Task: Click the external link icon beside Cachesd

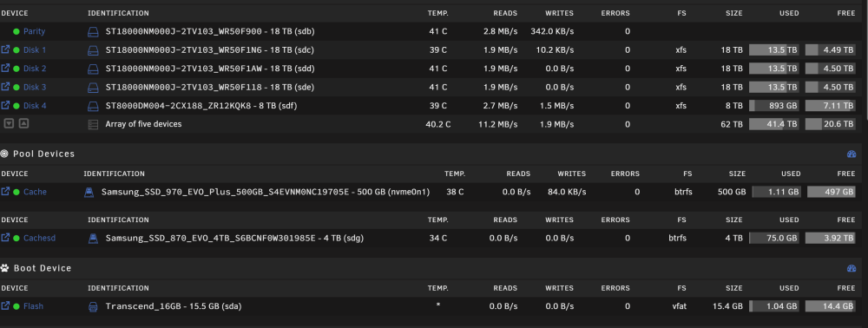Action: pyautogui.click(x=5, y=238)
